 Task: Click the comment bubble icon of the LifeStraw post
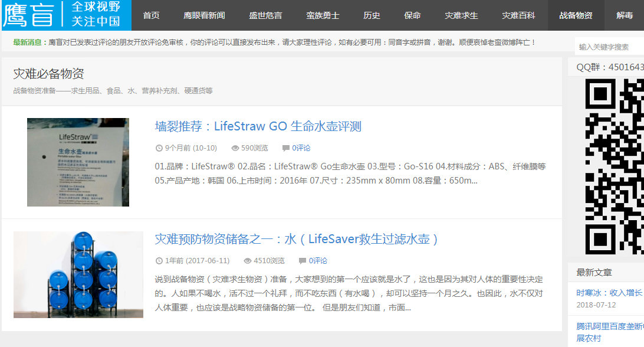286,148
